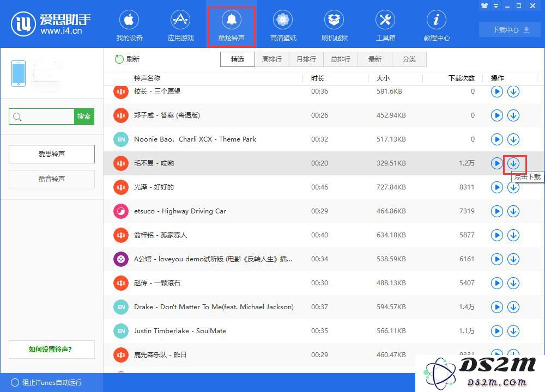Switch to 精选 featured tab
The image size is (545, 392).
(x=238, y=59)
